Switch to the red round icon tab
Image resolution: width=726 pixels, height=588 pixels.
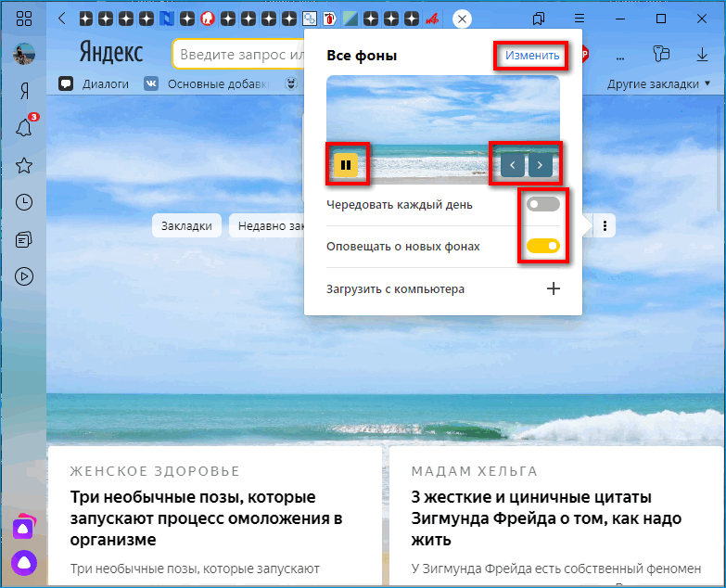click(x=208, y=19)
